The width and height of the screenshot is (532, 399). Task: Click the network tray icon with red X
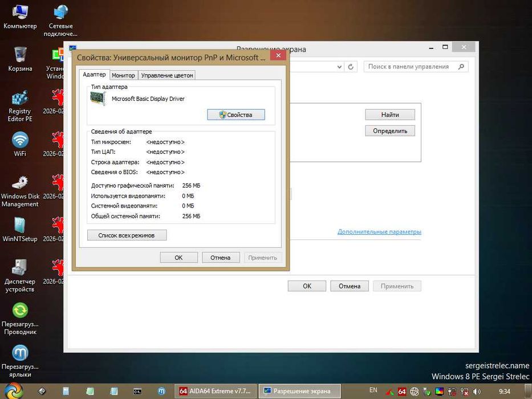pyautogui.click(x=464, y=392)
